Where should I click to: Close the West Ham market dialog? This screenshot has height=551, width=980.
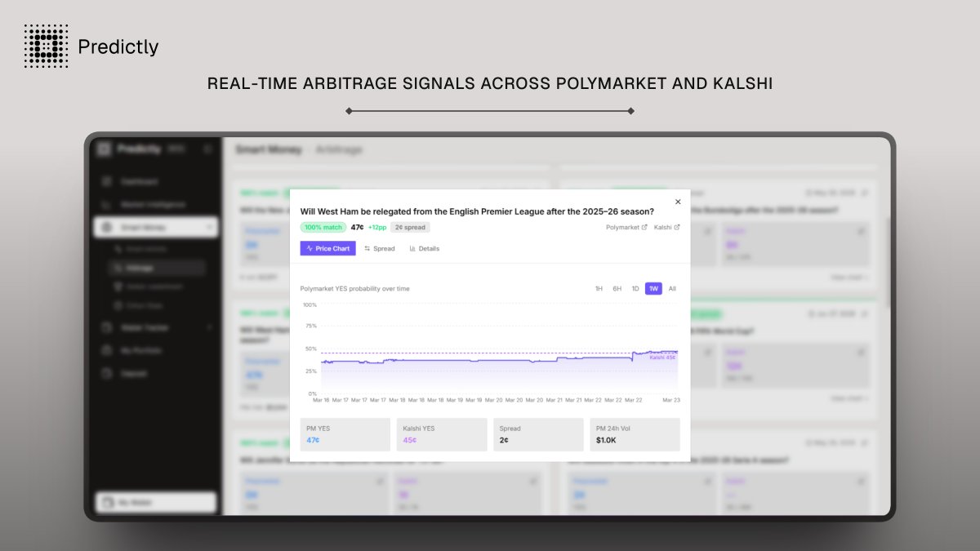coord(677,202)
